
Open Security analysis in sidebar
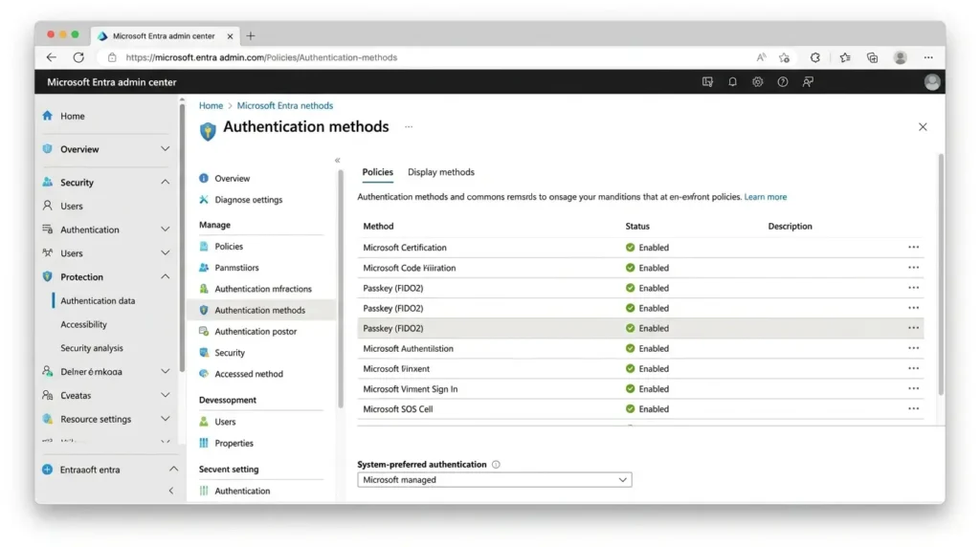(92, 348)
